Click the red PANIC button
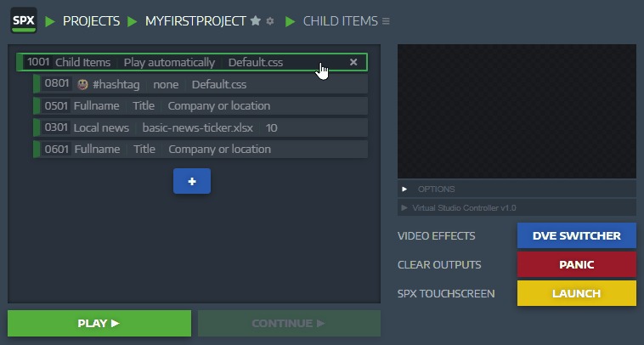 (577, 264)
